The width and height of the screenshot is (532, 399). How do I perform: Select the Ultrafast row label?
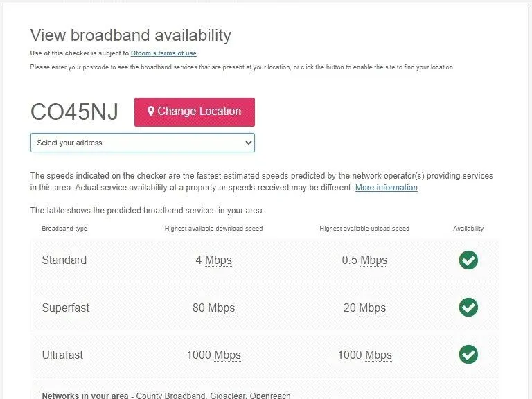pyautogui.click(x=62, y=355)
